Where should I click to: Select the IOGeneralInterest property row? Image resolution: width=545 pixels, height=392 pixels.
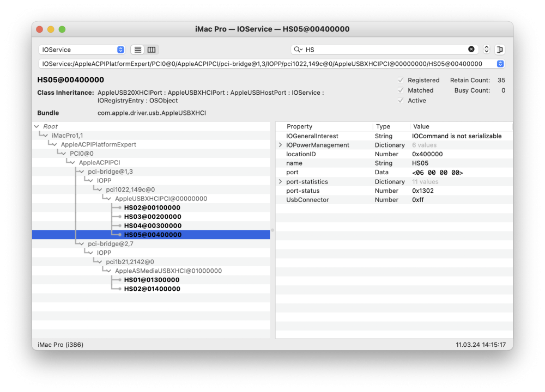(394, 136)
